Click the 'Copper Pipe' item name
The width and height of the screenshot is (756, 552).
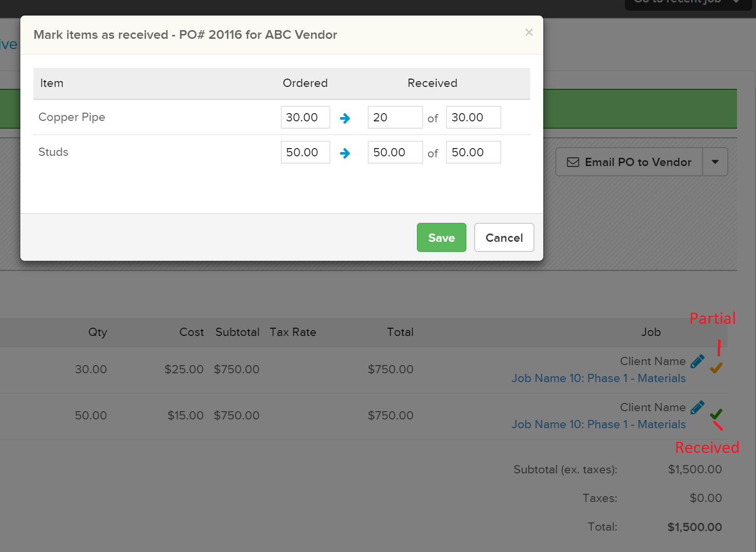coord(72,117)
